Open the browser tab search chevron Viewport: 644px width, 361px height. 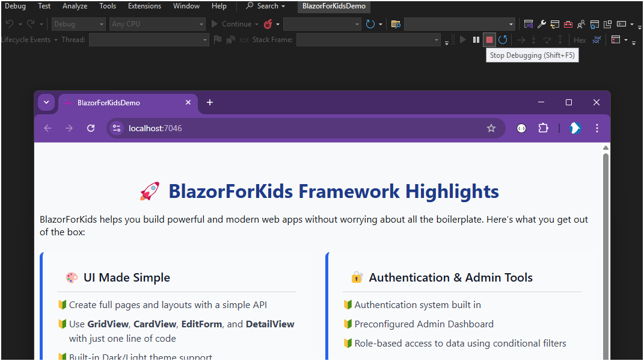click(x=46, y=102)
